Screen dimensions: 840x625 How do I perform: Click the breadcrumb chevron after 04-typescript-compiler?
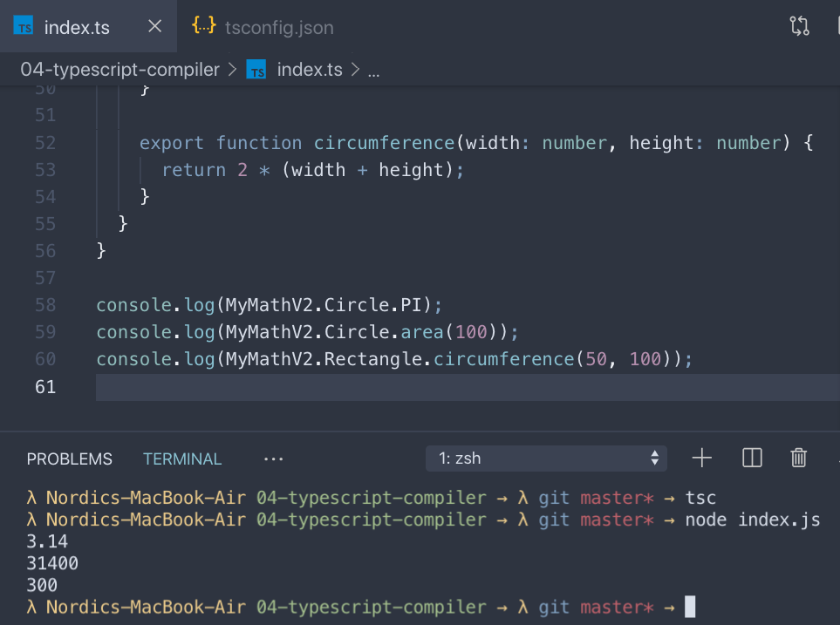click(x=233, y=70)
